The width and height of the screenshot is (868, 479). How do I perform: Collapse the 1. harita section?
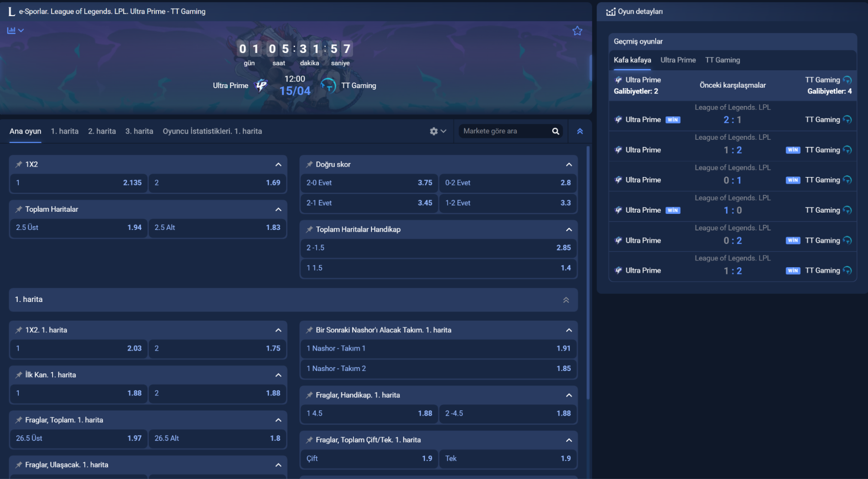[x=566, y=300]
